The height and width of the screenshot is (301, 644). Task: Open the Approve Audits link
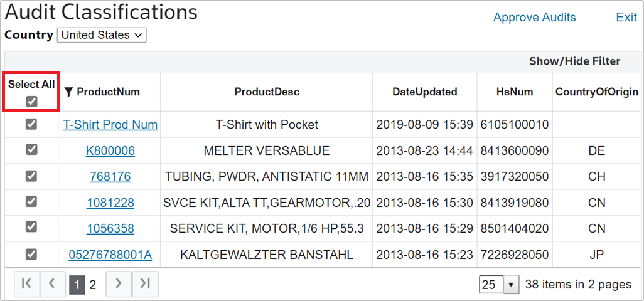534,18
